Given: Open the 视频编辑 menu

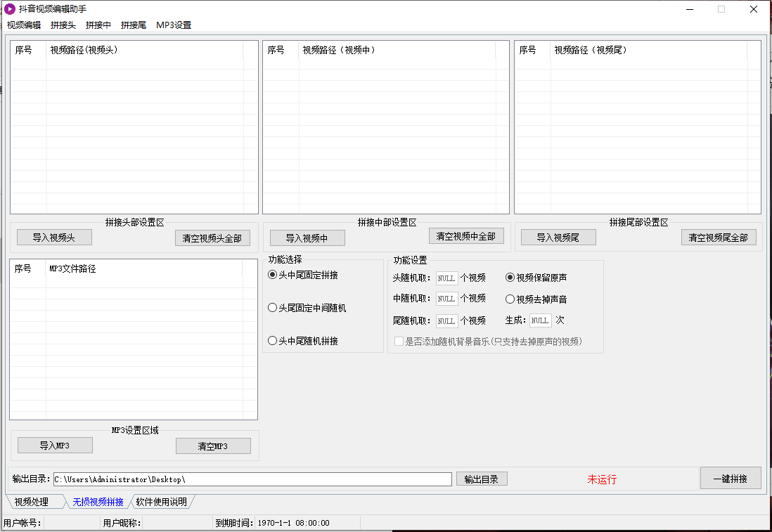Looking at the screenshot, I should pos(24,25).
